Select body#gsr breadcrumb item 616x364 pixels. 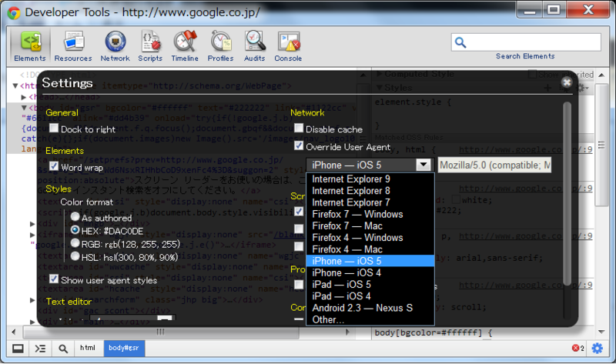click(124, 349)
